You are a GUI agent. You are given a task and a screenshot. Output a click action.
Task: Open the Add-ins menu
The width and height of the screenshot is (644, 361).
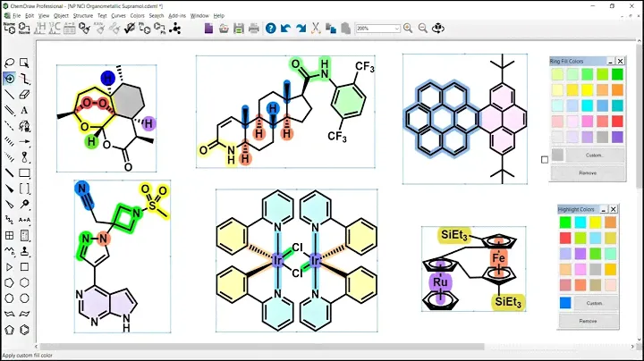pos(177,15)
